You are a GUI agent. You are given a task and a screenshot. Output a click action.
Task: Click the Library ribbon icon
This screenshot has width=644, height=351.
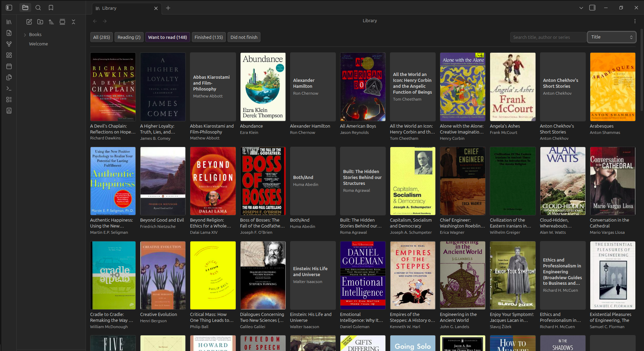click(x=9, y=22)
